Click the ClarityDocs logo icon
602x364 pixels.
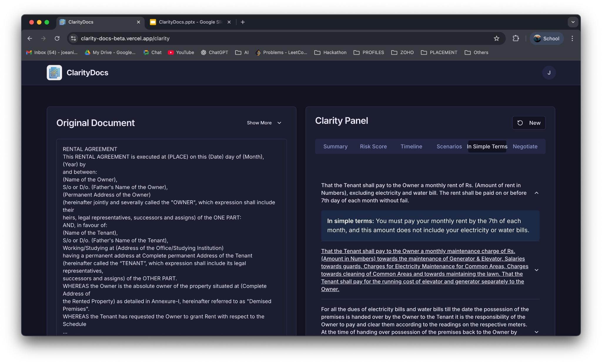coord(54,73)
